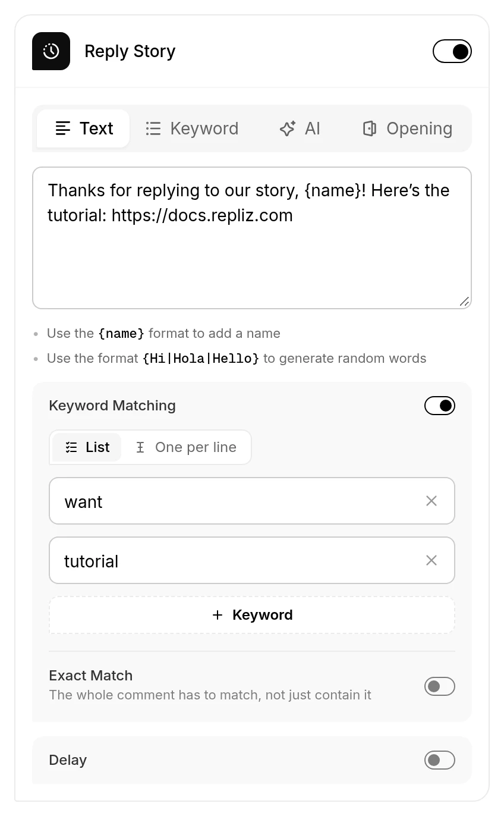
Task: Turn off the Keyword Matching toggle
Action: click(440, 406)
